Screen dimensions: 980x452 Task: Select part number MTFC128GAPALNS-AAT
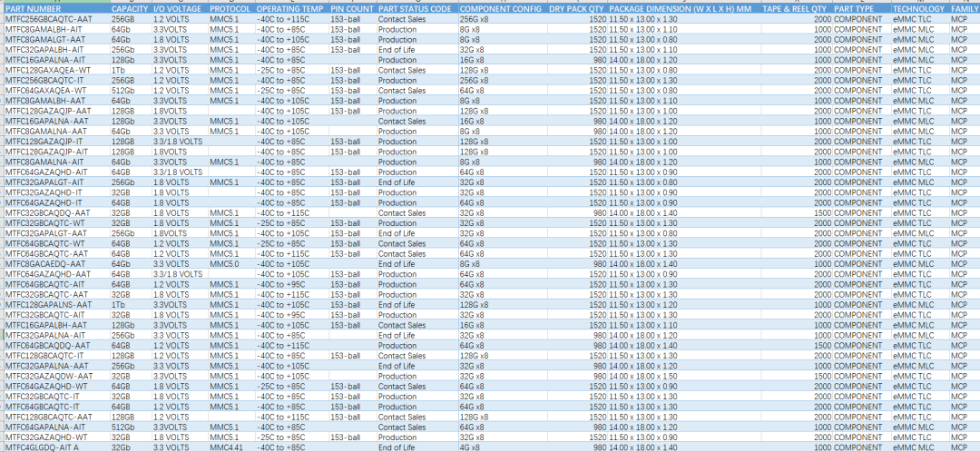click(56, 304)
